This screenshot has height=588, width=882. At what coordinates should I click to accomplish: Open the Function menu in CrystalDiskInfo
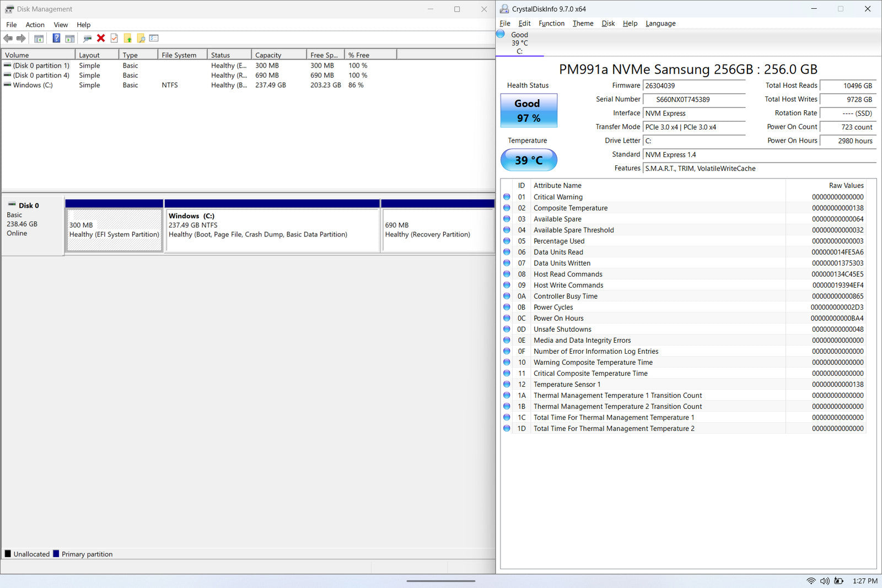point(551,23)
